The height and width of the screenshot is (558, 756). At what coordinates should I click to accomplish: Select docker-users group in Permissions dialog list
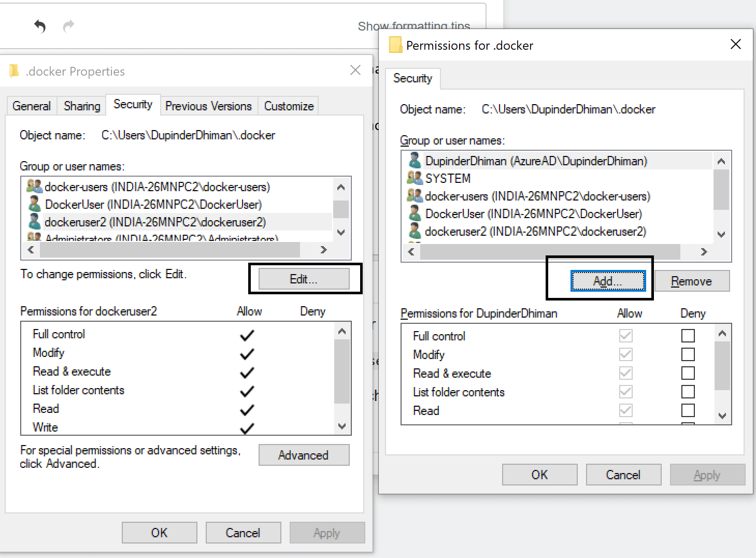pyautogui.click(x=537, y=196)
